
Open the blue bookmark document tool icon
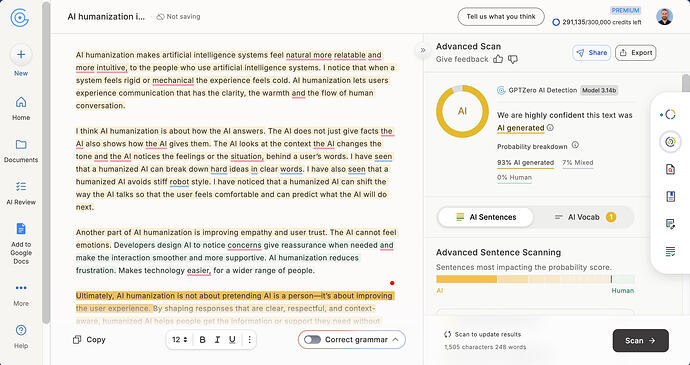670,196
